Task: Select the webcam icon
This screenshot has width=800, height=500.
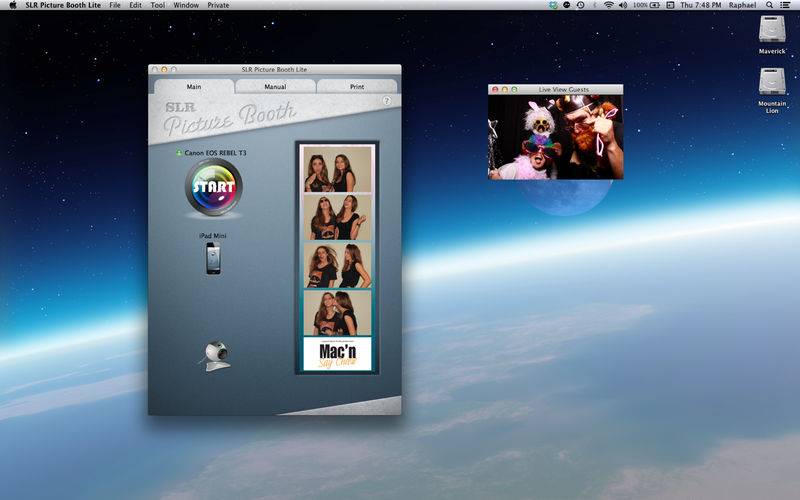Action: tap(218, 356)
